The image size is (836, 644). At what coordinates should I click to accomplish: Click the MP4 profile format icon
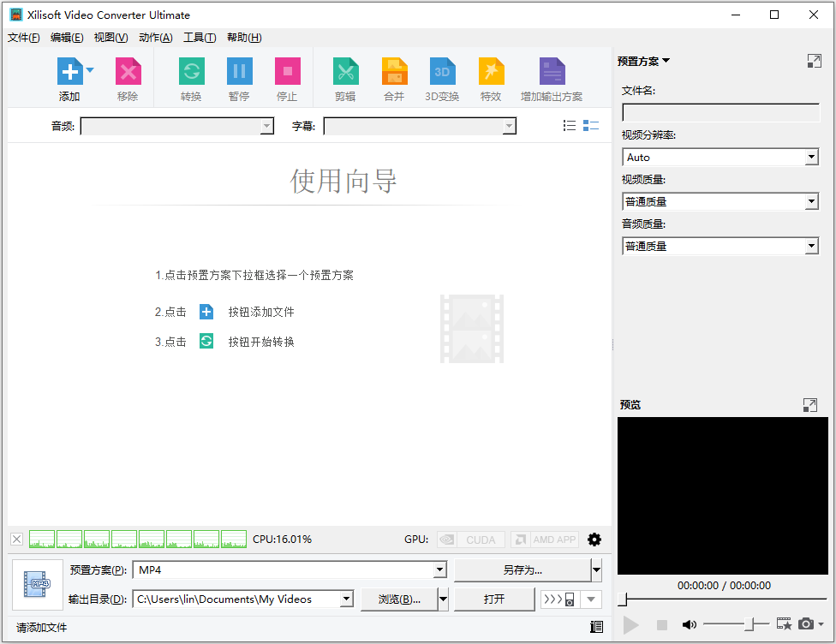point(38,584)
